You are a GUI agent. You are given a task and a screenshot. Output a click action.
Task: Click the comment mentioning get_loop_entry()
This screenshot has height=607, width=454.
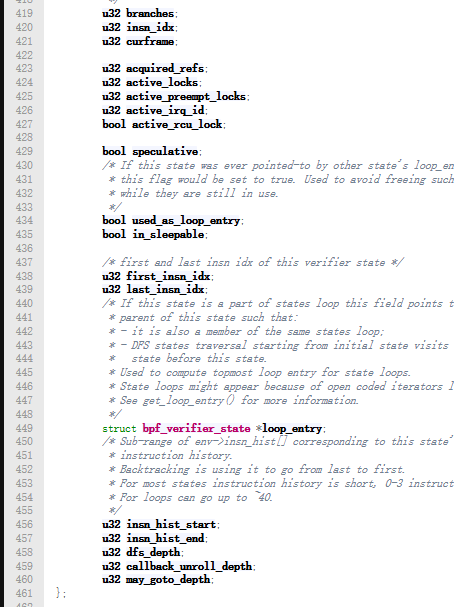pyautogui.click(x=238, y=400)
